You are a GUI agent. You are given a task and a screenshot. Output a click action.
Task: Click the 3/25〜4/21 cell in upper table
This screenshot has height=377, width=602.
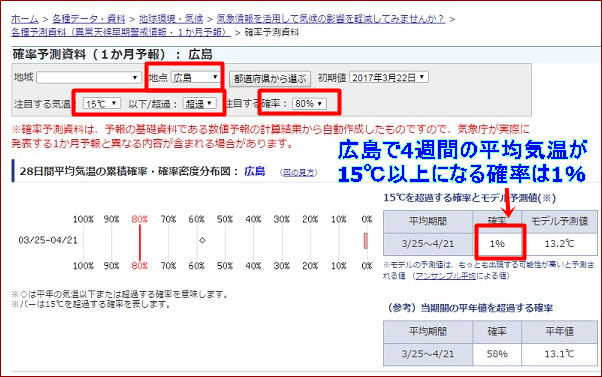428,244
